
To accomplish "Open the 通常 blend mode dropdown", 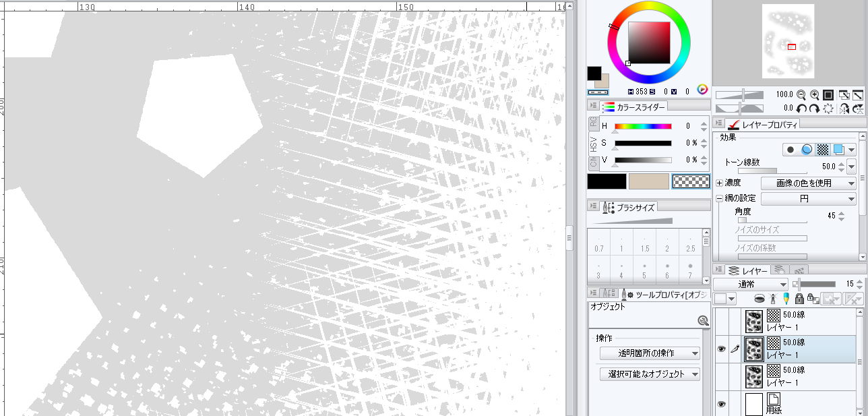I will point(751,285).
